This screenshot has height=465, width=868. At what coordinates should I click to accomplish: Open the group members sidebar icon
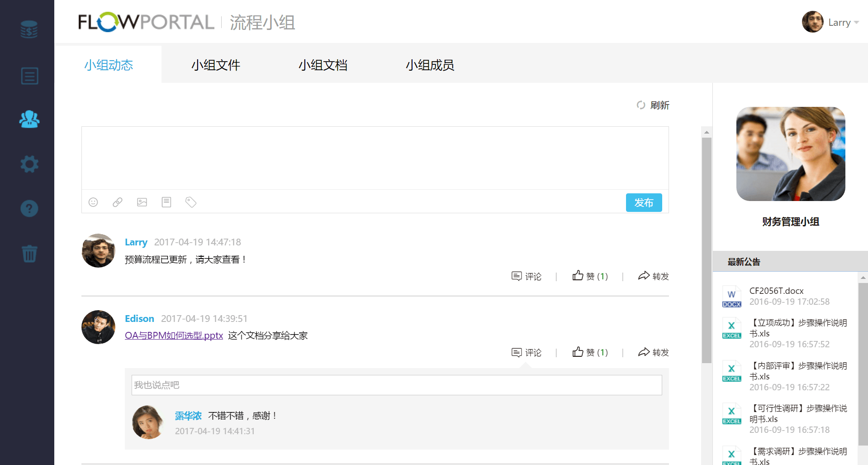[x=29, y=119]
